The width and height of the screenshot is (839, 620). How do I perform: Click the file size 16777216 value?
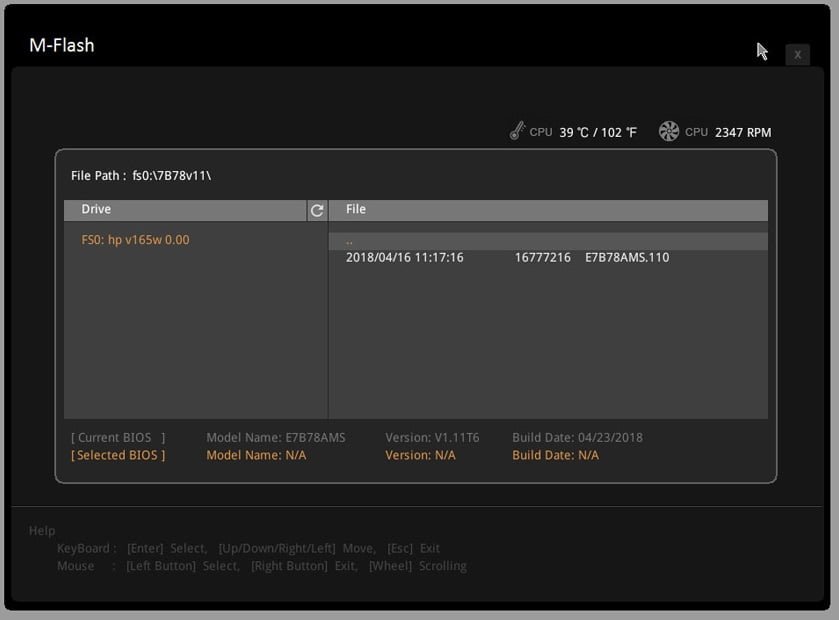542,258
